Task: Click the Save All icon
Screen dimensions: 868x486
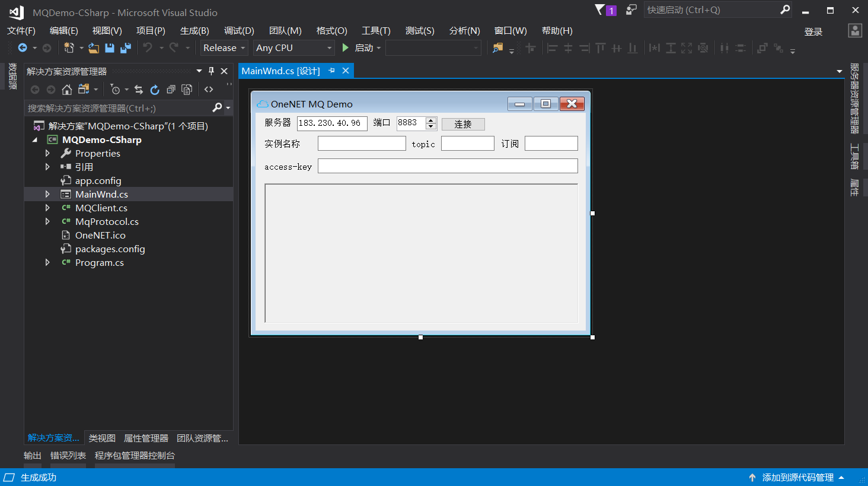Action: click(x=125, y=48)
